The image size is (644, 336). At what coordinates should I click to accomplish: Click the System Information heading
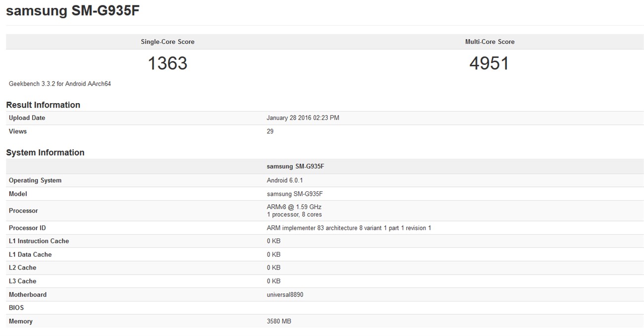click(x=45, y=153)
